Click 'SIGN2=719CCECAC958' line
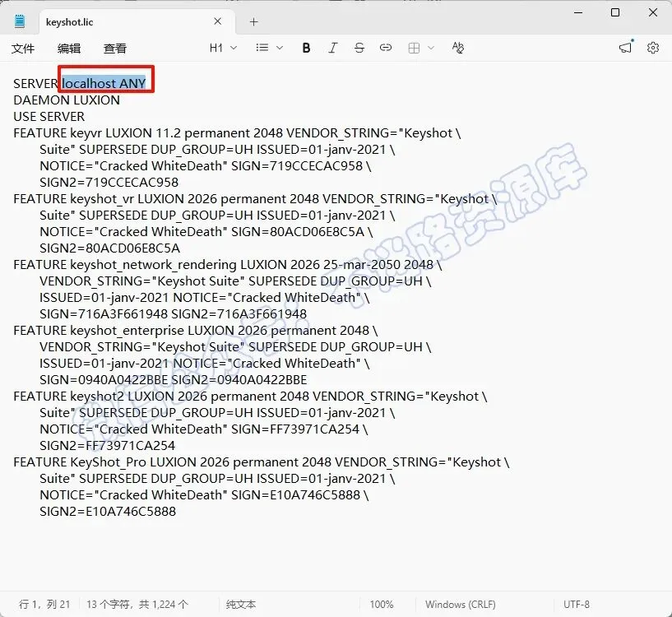The width and height of the screenshot is (672, 617). pyautogui.click(x=109, y=183)
